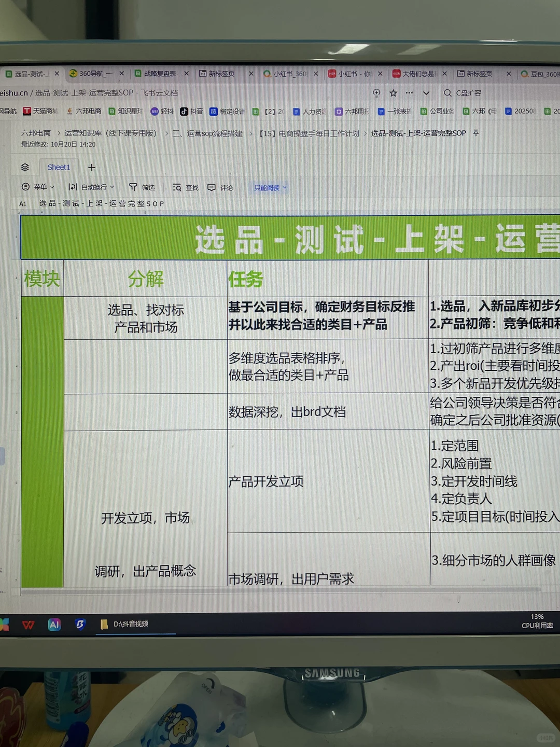Click the formula bar text 选品-测试-上架-运营完整SOP
This screenshot has width=560, height=747.
coord(102,203)
